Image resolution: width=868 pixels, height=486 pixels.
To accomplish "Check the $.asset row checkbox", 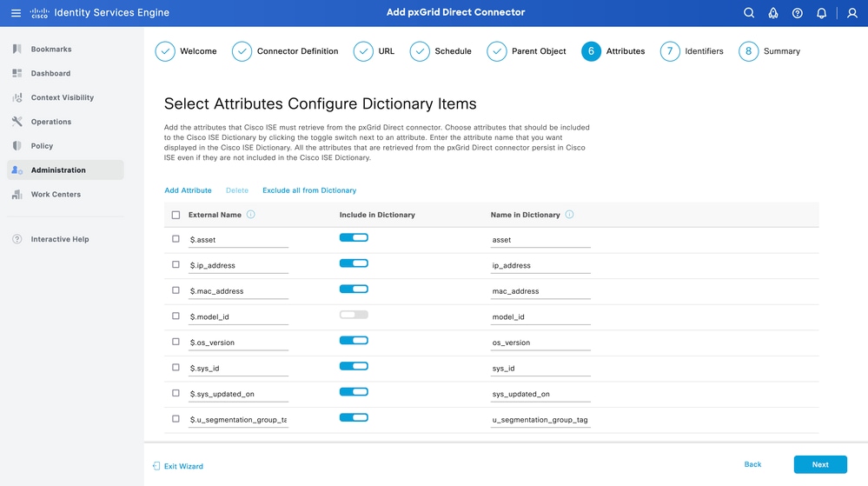I will [176, 239].
